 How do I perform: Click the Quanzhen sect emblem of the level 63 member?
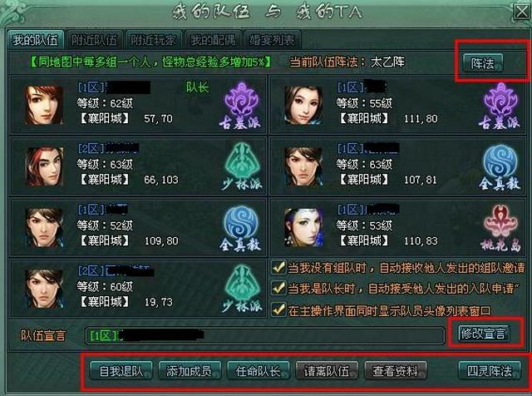[500, 166]
